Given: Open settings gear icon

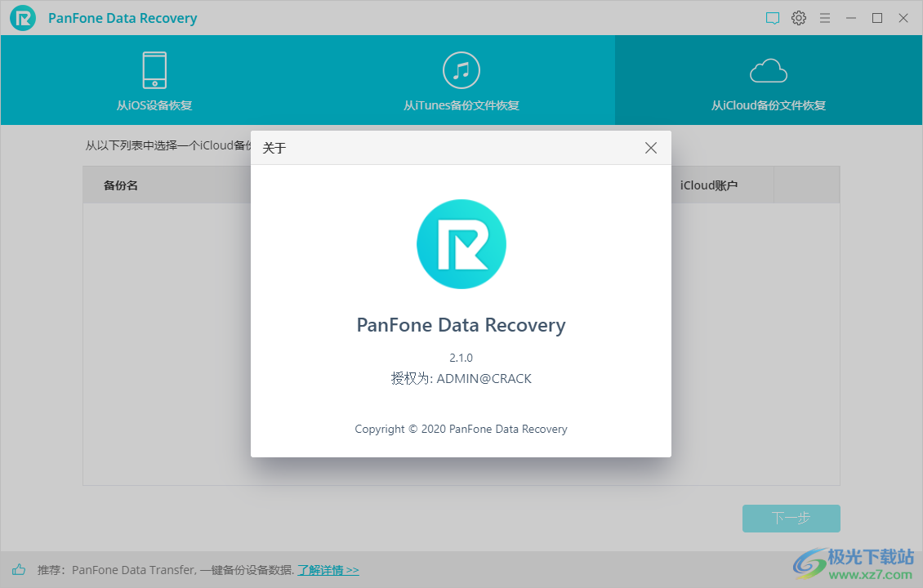Looking at the screenshot, I should click(x=799, y=18).
